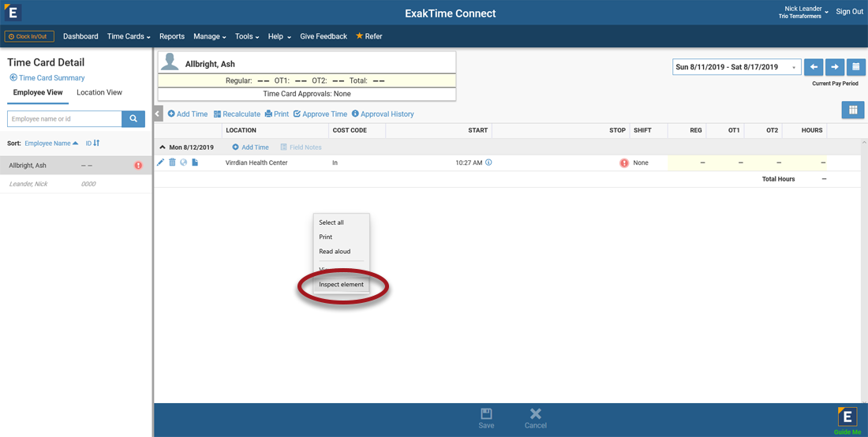Click the info icon next to 10:27 AM
This screenshot has width=868, height=437.
click(488, 162)
